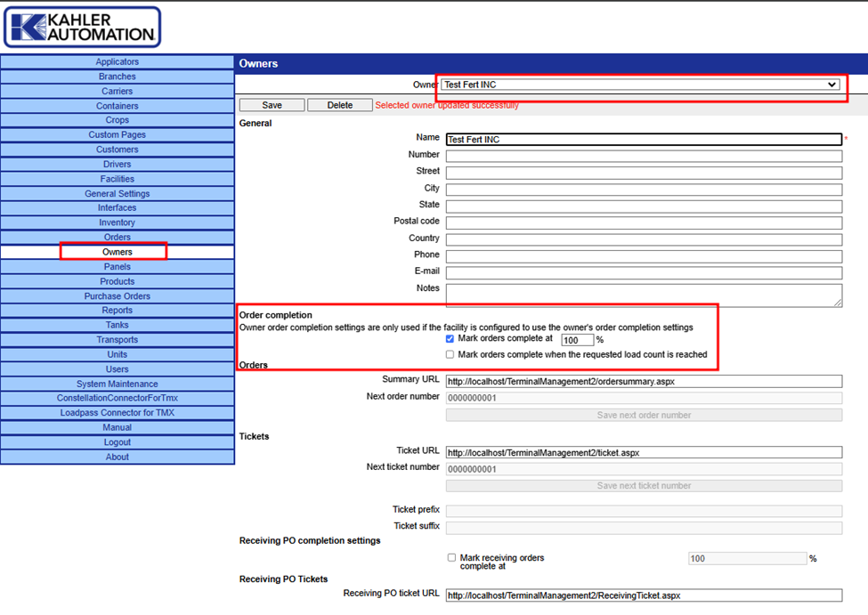Enable completion when requested load count reached
Screen dimensions: 868x615
click(450, 354)
